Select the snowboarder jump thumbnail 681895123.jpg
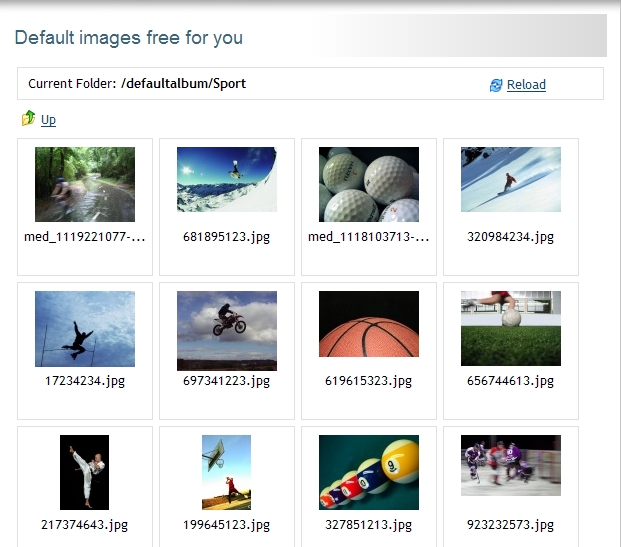621x547 pixels. pyautogui.click(x=227, y=179)
